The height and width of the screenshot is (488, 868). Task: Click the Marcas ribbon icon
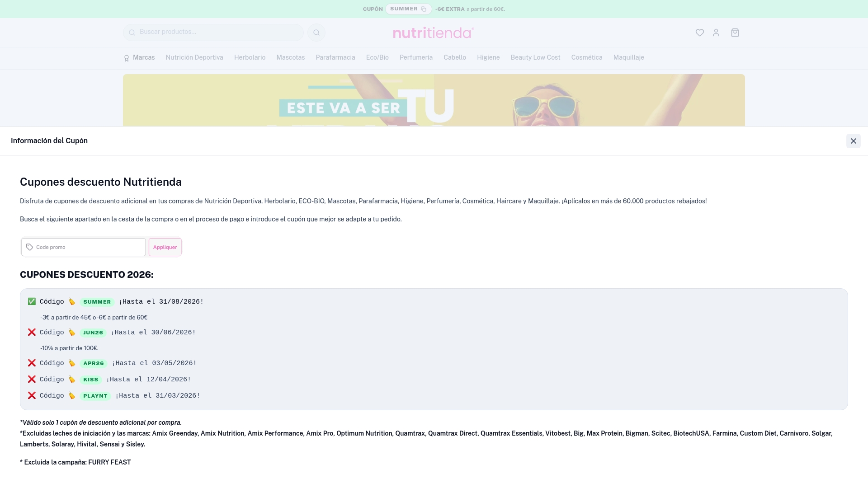[127, 58]
